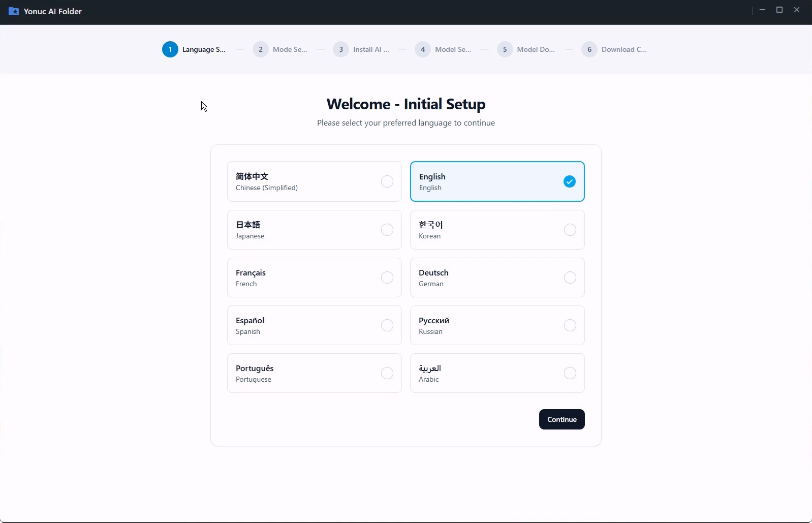
Task: Click the blue checkmark on English
Action: (570, 181)
